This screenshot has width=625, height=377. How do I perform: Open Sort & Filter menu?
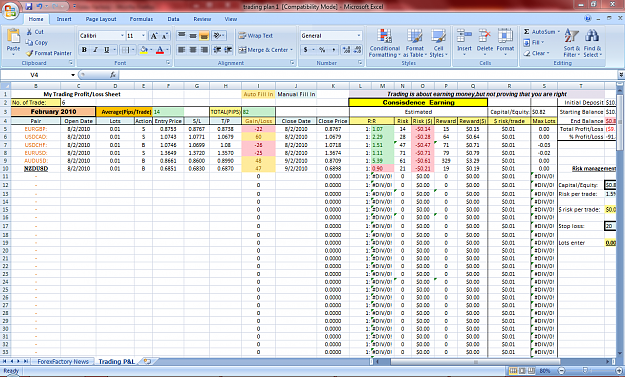coord(572,43)
